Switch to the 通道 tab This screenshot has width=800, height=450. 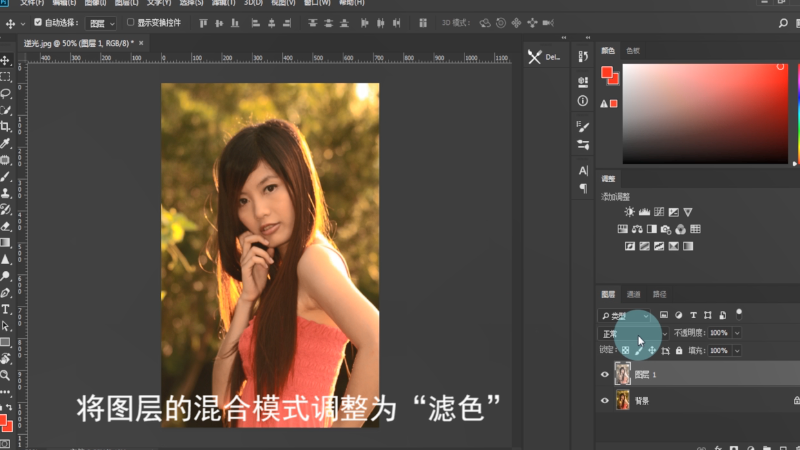tap(633, 294)
